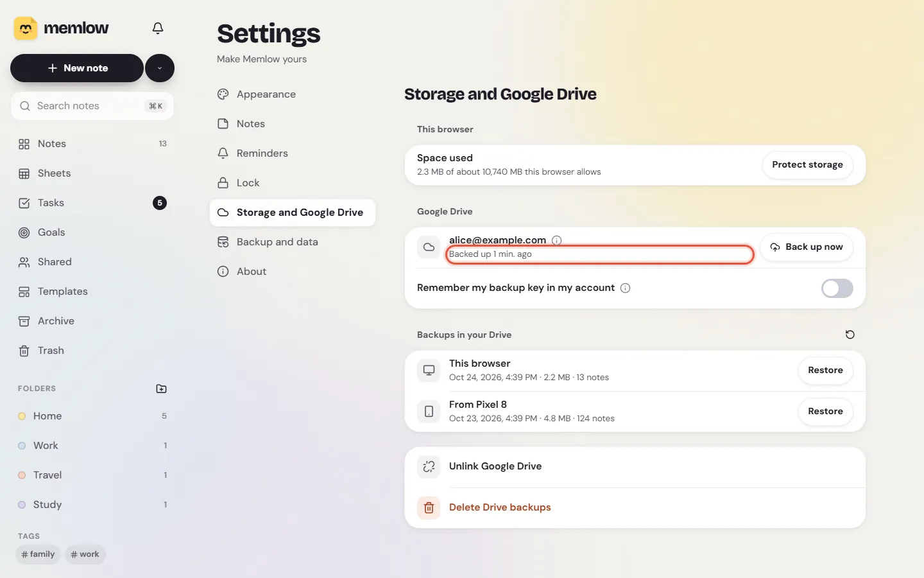
Task: Go to Tasks list
Action: 92,203
